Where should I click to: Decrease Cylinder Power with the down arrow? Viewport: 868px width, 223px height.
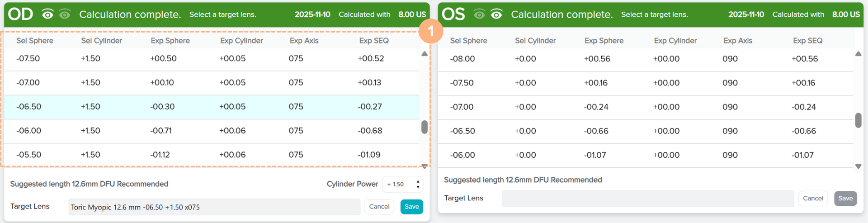(418, 187)
